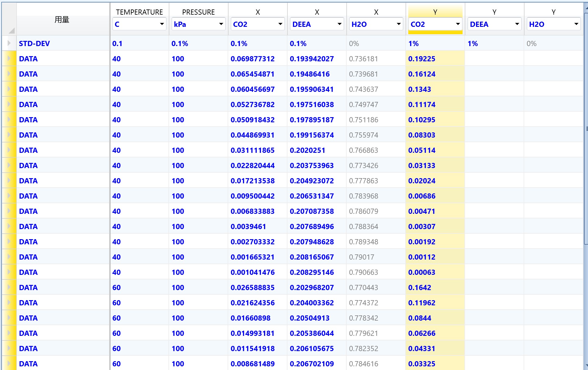This screenshot has width=588, height=370.
Task: Open the Y DEEA component dropdown
Action: 517,24
